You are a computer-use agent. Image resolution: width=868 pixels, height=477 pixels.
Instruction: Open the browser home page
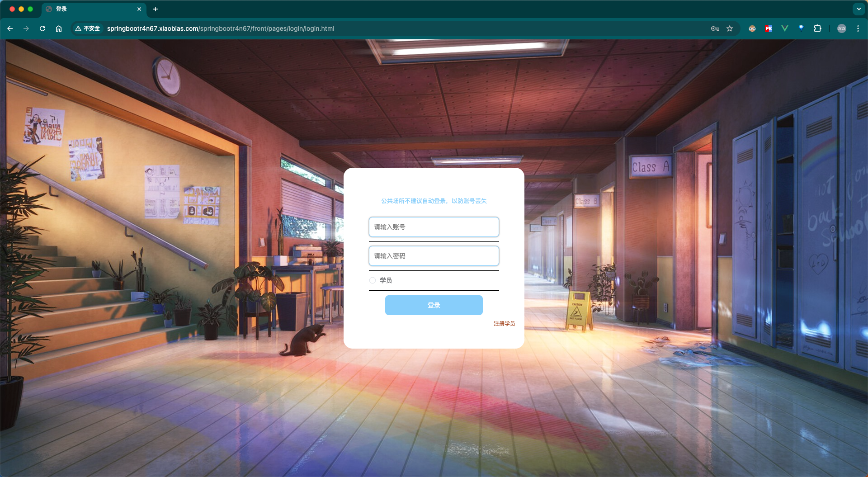[x=59, y=28]
